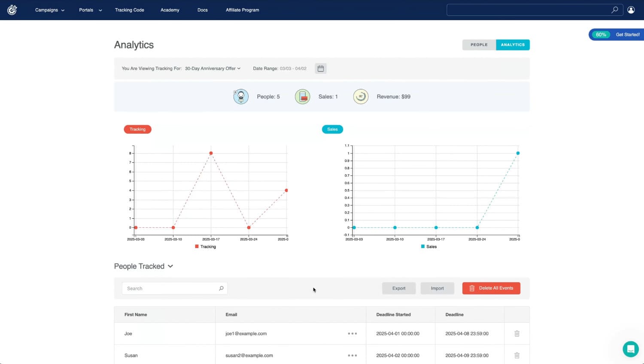This screenshot has width=644, height=364.
Task: Expand the Portals menu
Action: click(x=90, y=10)
